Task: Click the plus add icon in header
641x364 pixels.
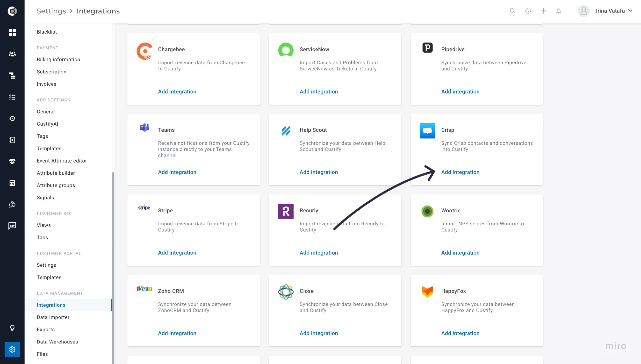Action: pyautogui.click(x=543, y=11)
